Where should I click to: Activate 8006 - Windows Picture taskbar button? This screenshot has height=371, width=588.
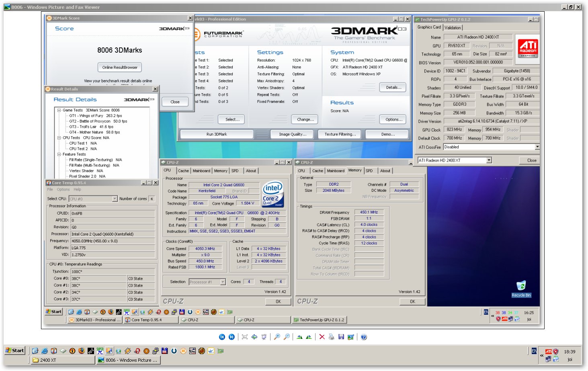tap(128, 360)
